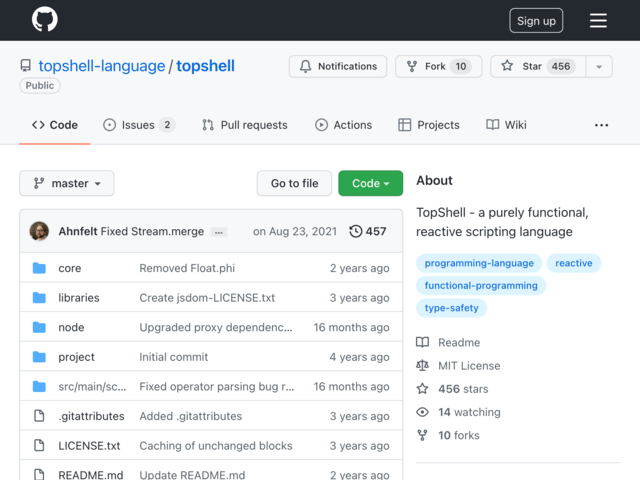Expand the Star button dropdown arrow

pyautogui.click(x=599, y=67)
